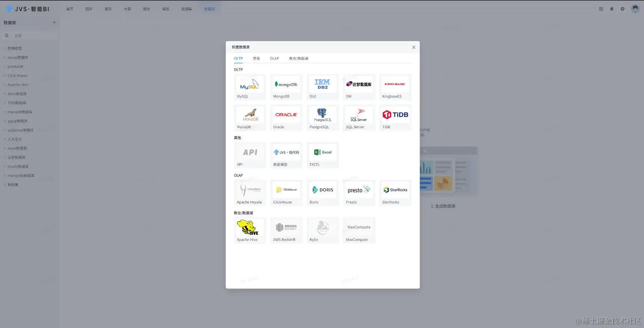Pick the KingbaseES data source card
This screenshot has height=328, width=644.
click(x=395, y=87)
